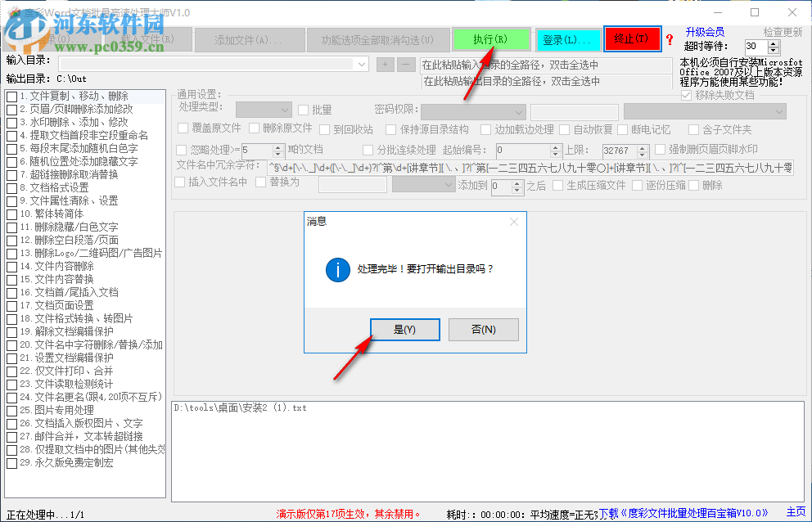Click the 是(Y) button in the dialog
The image size is (812, 522).
(x=404, y=329)
